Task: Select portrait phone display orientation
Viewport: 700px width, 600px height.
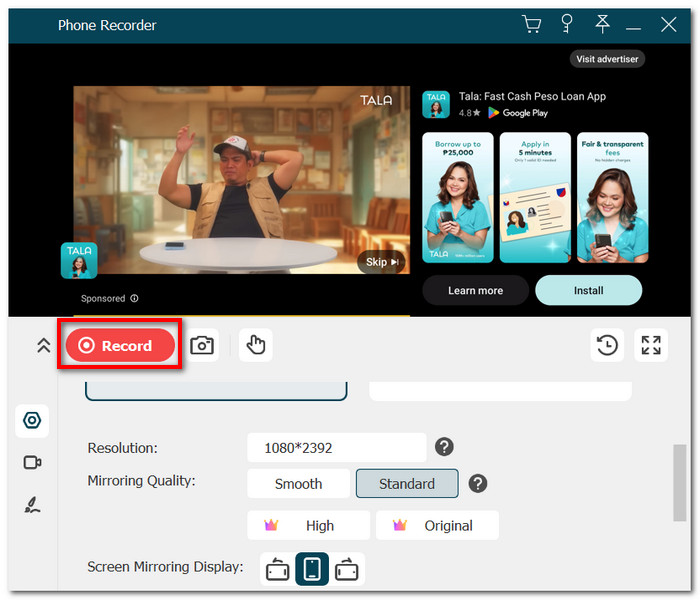Action: pos(312,569)
